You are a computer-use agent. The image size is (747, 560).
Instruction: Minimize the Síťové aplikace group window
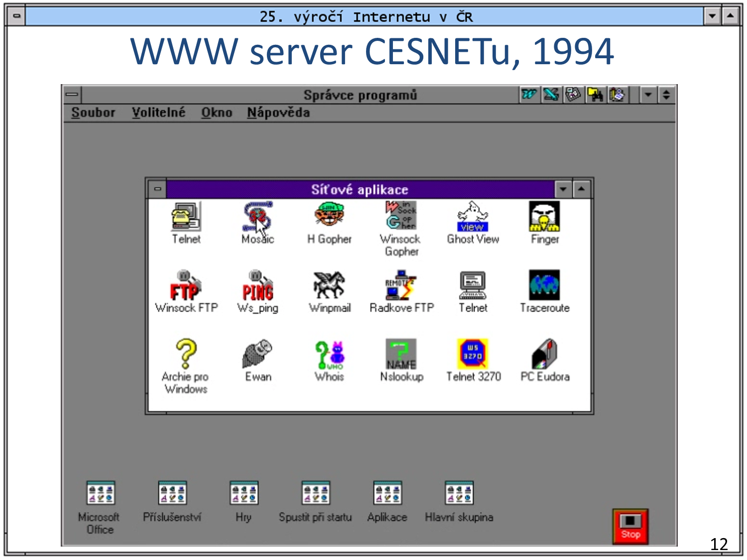pyautogui.click(x=563, y=189)
